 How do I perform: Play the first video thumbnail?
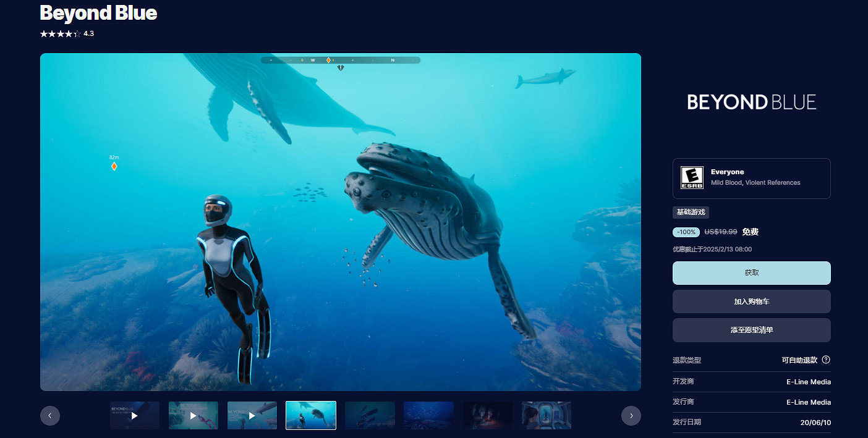135,416
